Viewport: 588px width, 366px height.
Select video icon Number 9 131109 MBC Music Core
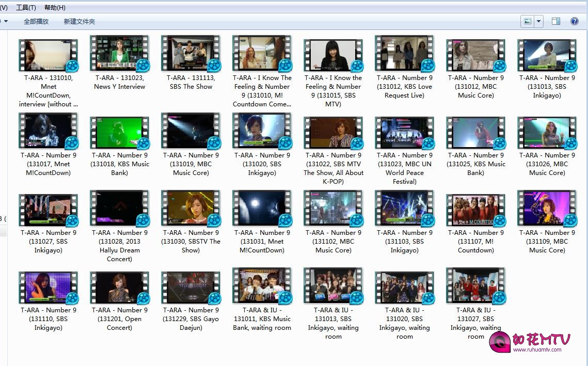point(547,208)
